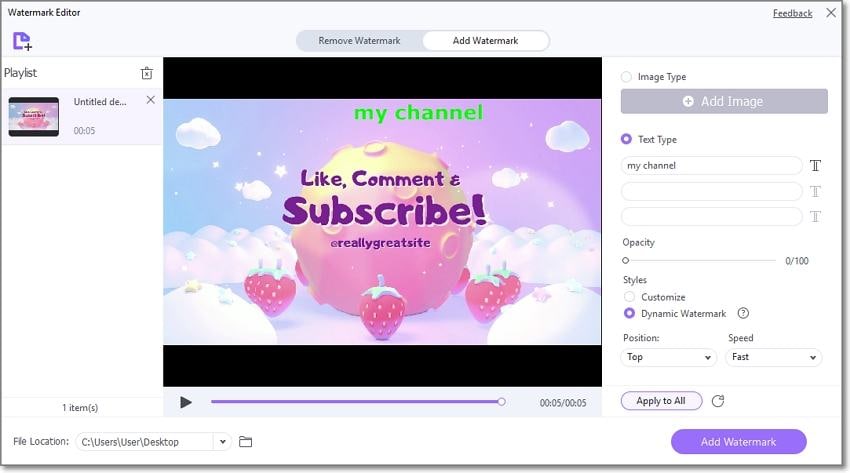Click the Apply to All button
The height and width of the screenshot is (473, 850).
point(661,401)
